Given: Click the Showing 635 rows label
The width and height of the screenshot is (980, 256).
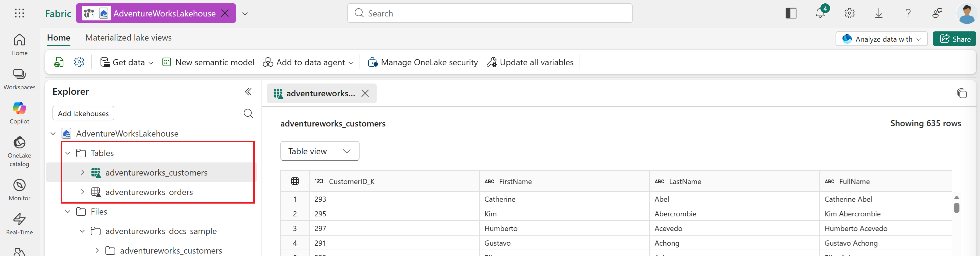Looking at the screenshot, I should pyautogui.click(x=925, y=123).
